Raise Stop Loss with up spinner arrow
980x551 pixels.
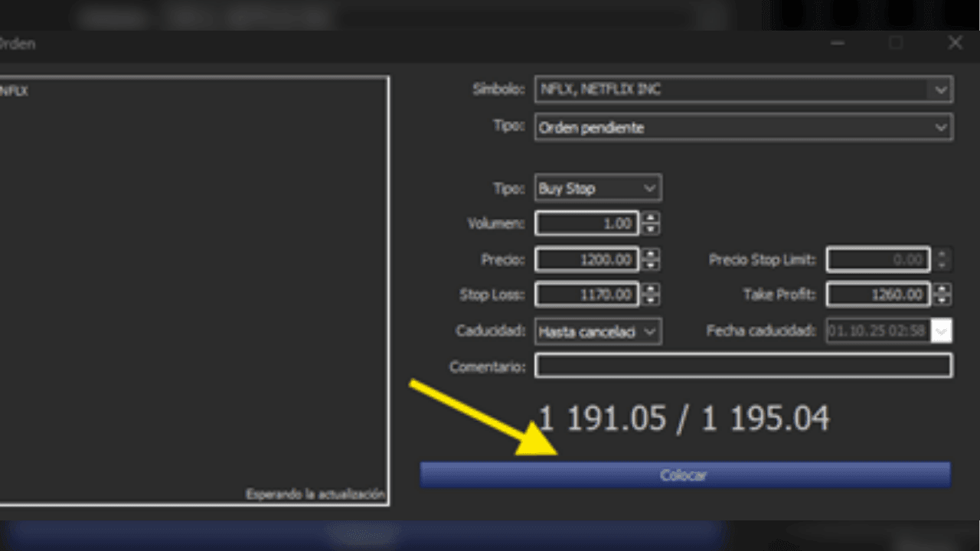651,289
